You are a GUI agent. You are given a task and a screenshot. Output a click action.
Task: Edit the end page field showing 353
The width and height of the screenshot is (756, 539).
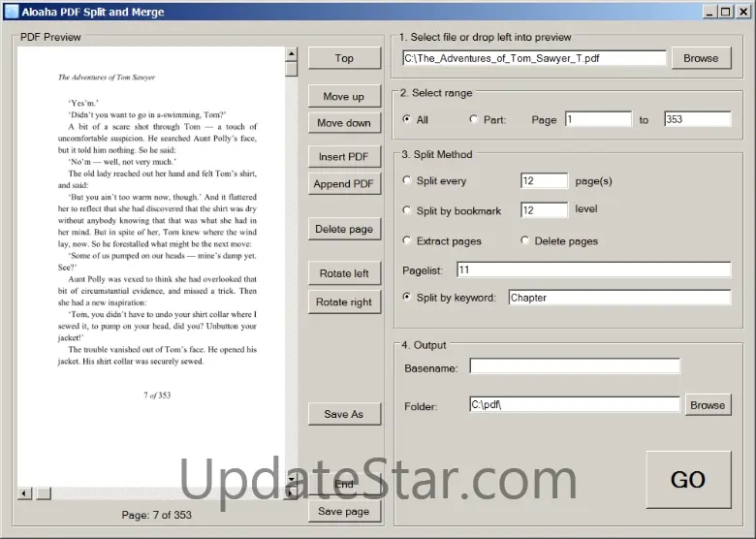coord(698,119)
